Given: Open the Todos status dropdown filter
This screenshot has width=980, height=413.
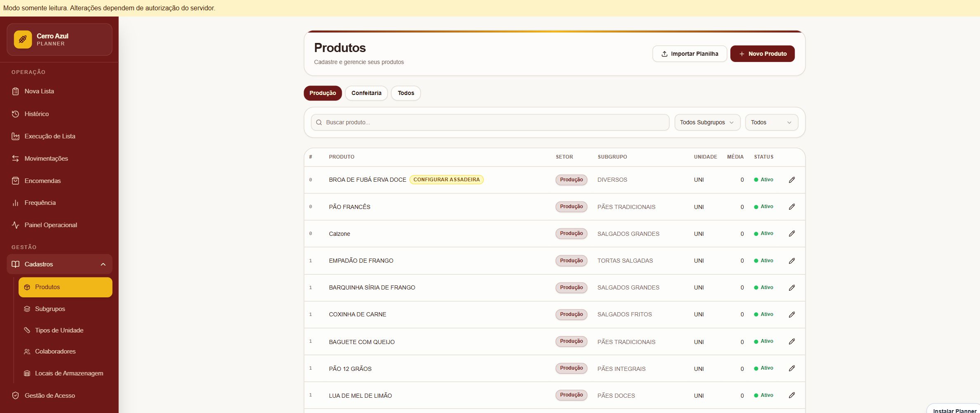Looking at the screenshot, I should (771, 122).
